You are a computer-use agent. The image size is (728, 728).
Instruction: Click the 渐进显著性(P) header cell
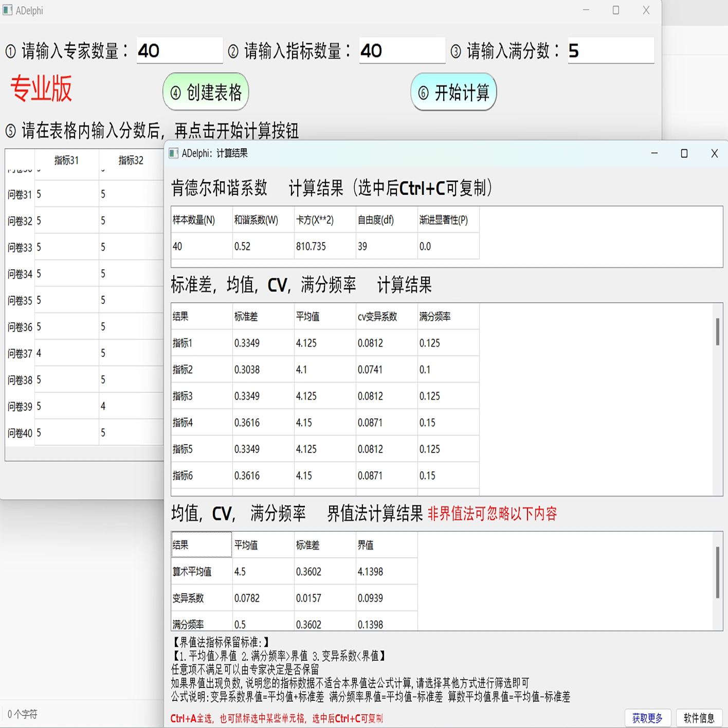448,220
